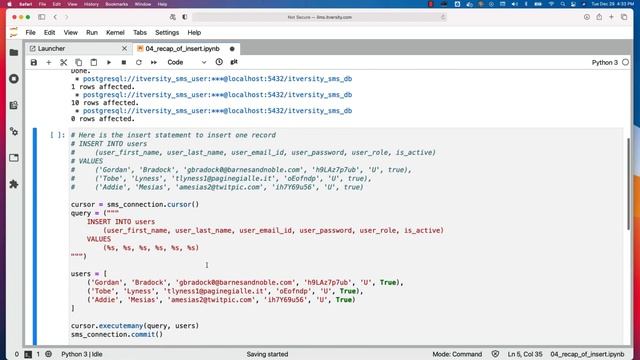Click the Safari address bar

pyautogui.click(x=319, y=17)
